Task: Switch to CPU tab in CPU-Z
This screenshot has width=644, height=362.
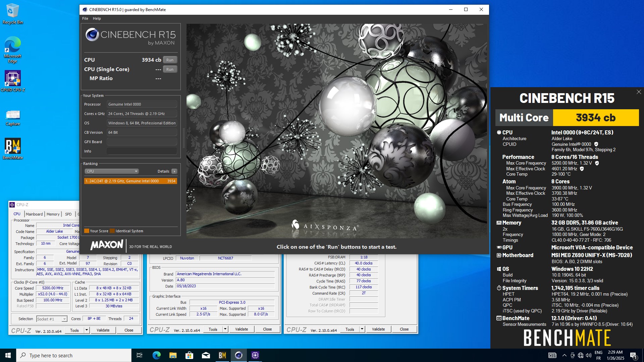Action: [17, 214]
